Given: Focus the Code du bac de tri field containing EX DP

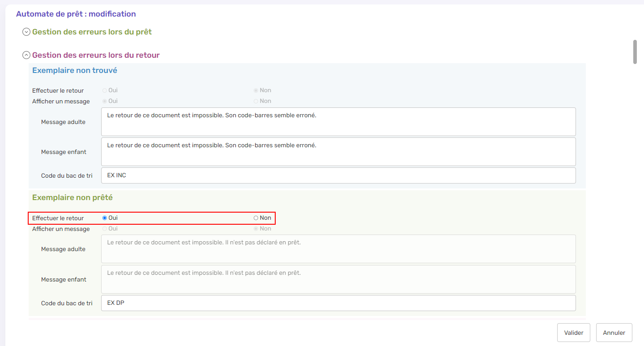Looking at the screenshot, I should [338, 303].
